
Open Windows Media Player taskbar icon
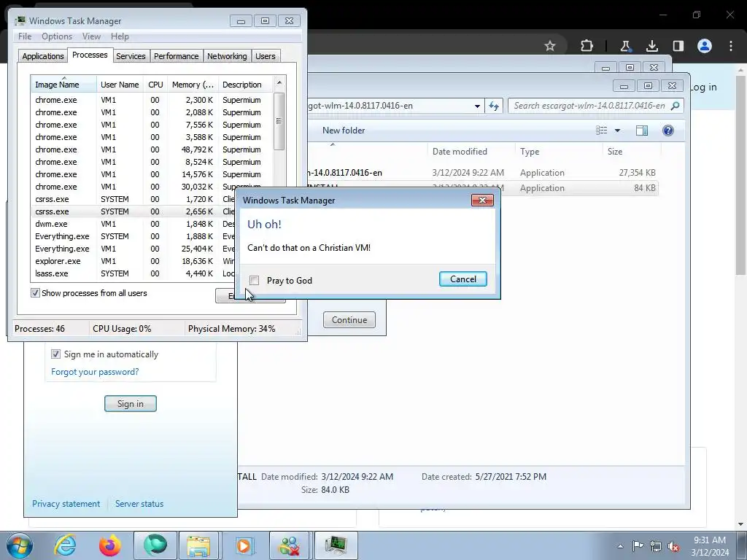(244, 545)
